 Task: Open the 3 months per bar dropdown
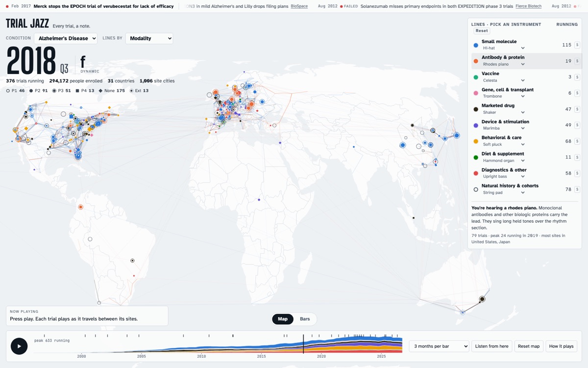pyautogui.click(x=439, y=346)
